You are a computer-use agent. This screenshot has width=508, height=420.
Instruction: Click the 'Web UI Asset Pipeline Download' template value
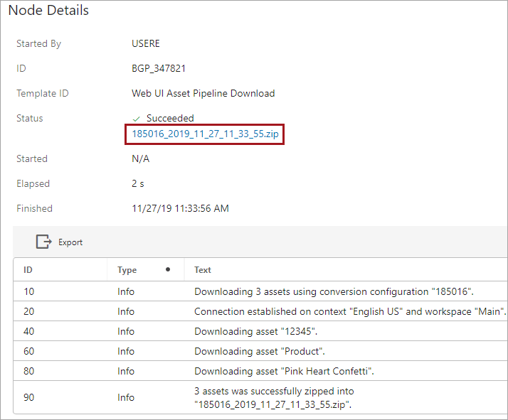pyautogui.click(x=203, y=94)
